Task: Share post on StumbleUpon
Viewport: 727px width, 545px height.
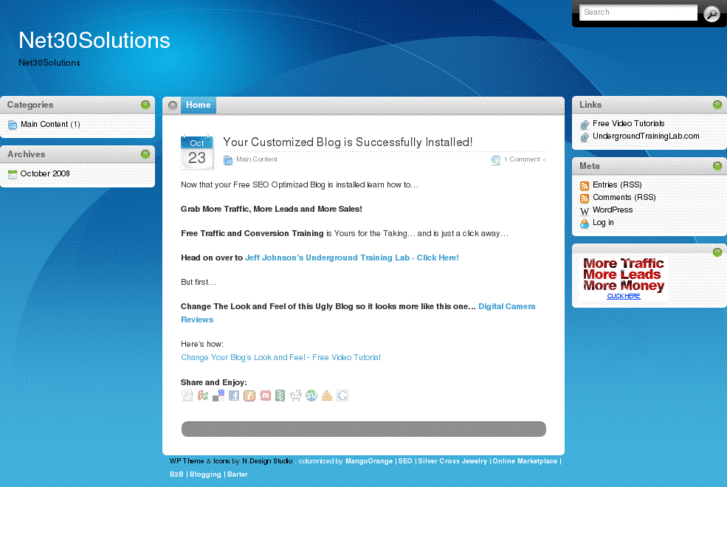Action: (311, 396)
